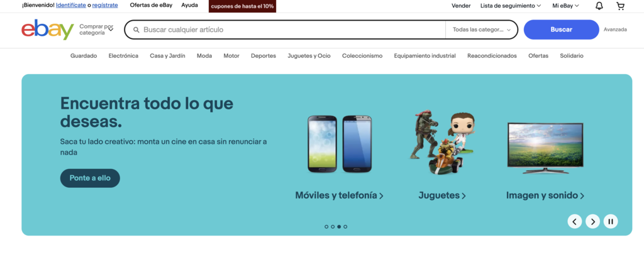Viewport: 644px width, 255px height.
Task: Open the shopping cart icon
Action: pyautogui.click(x=620, y=6)
